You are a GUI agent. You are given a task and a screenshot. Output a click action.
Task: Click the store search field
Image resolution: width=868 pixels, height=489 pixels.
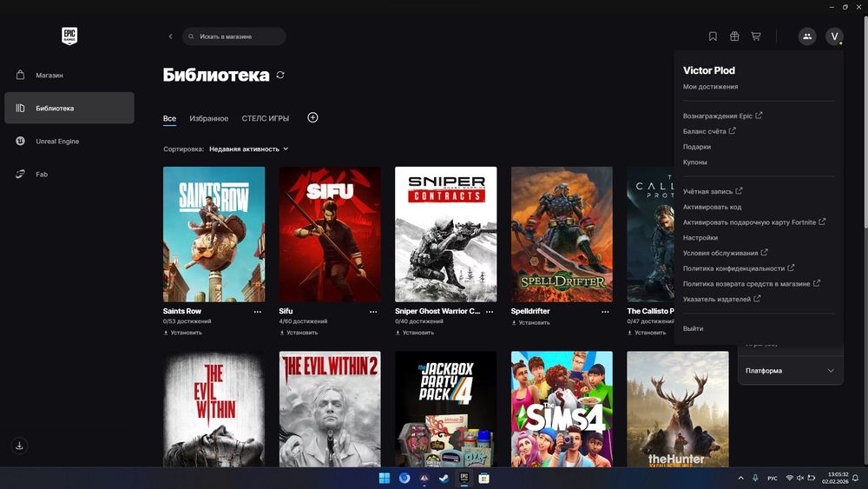click(x=233, y=36)
